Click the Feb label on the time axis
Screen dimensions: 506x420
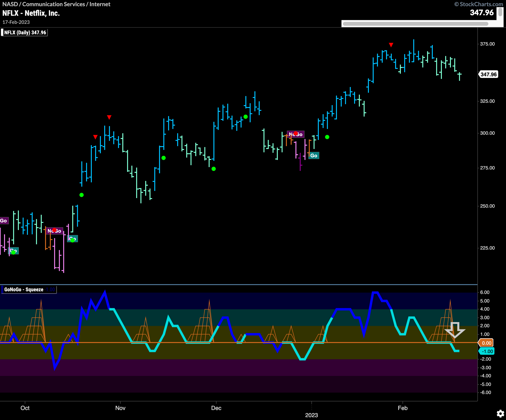[x=403, y=408]
